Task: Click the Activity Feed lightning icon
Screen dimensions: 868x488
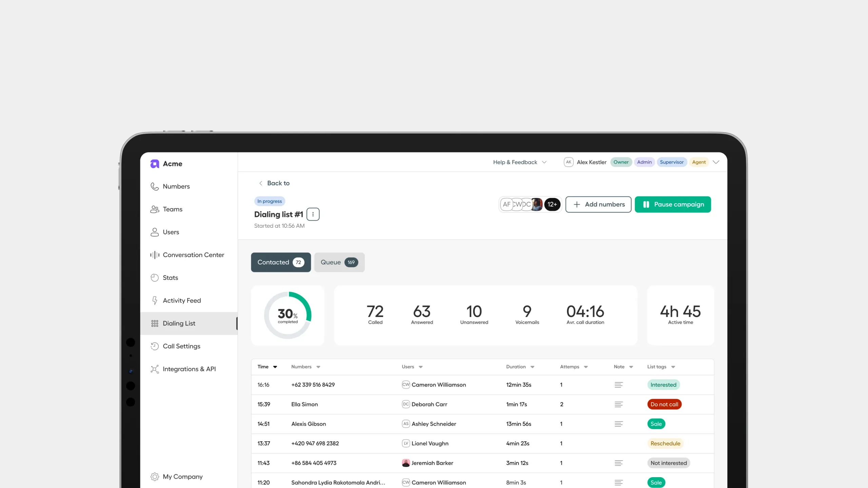Action: click(155, 300)
